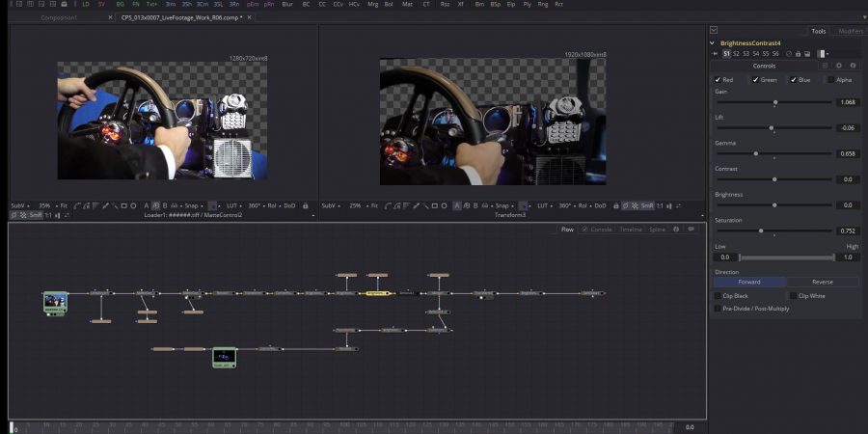This screenshot has height=434, width=868.
Task: Open the Spline tab in the flow panel
Action: 657,230
